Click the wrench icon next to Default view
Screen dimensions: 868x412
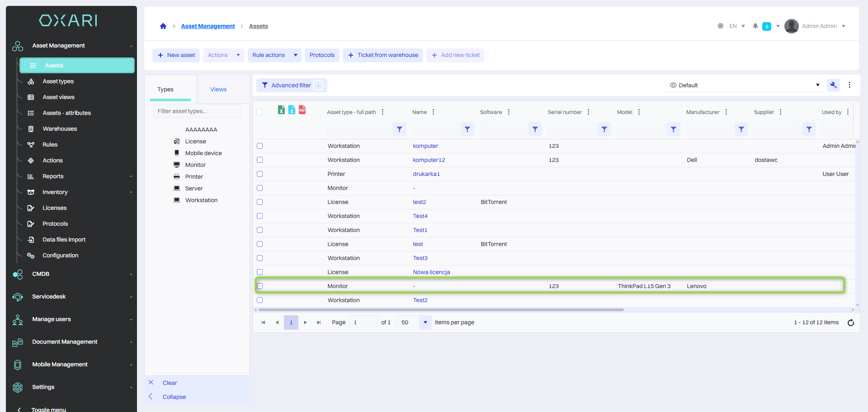(833, 85)
